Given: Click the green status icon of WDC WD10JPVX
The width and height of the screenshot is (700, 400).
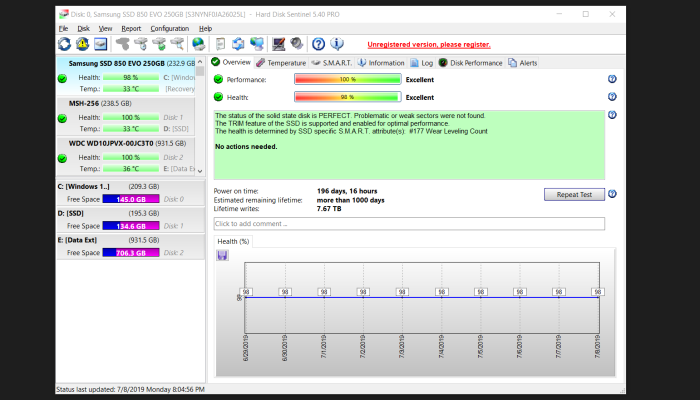Looking at the screenshot, I should pyautogui.click(x=62, y=158).
